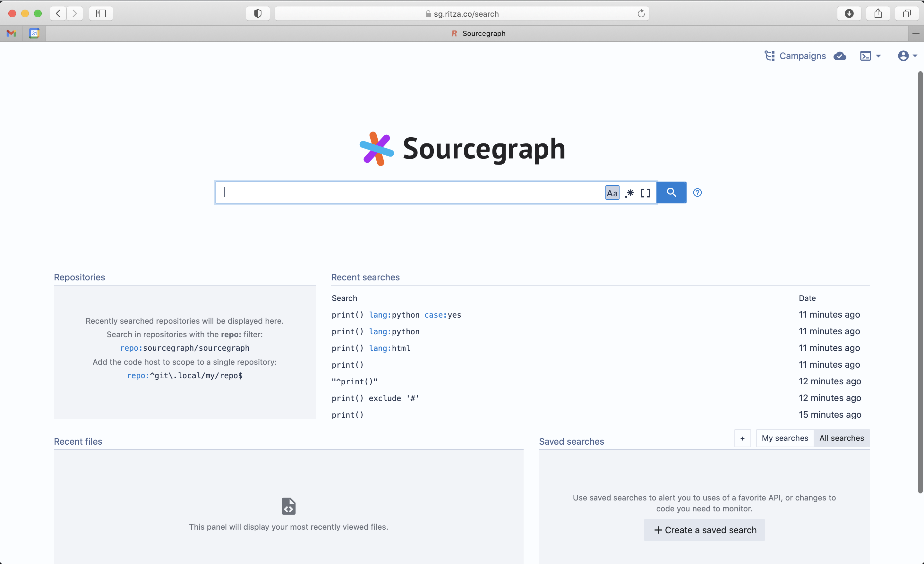Screen dimensions: 924x564
Task: Click repo:^git\.local/my/repo$ example text
Action: [184, 375]
